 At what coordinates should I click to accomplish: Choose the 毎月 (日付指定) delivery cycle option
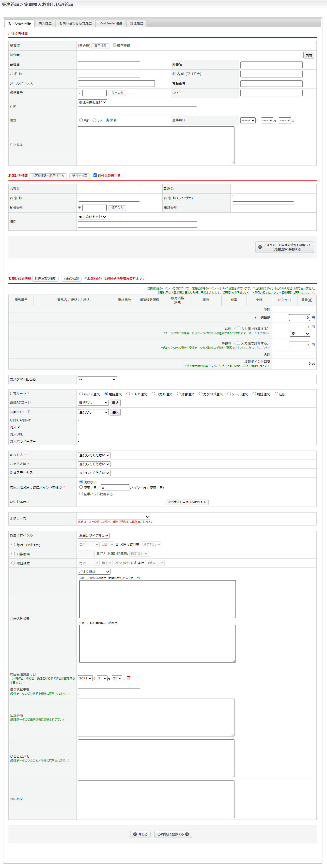13,544
